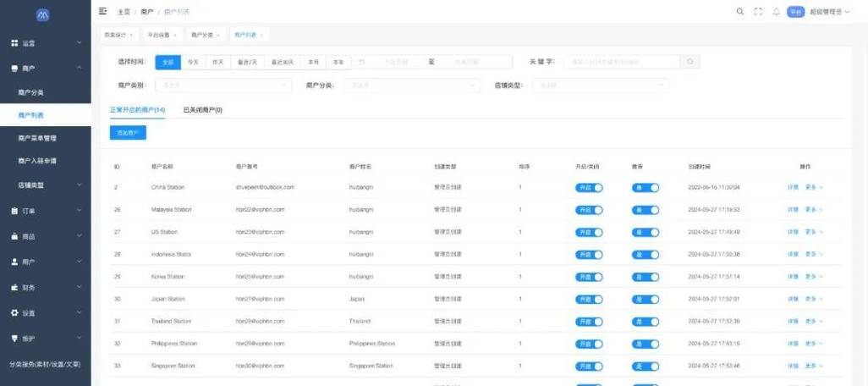Toggle 开启 switch for Japan Station
Image resolution: width=868 pixels, height=386 pixels.
coord(589,299)
